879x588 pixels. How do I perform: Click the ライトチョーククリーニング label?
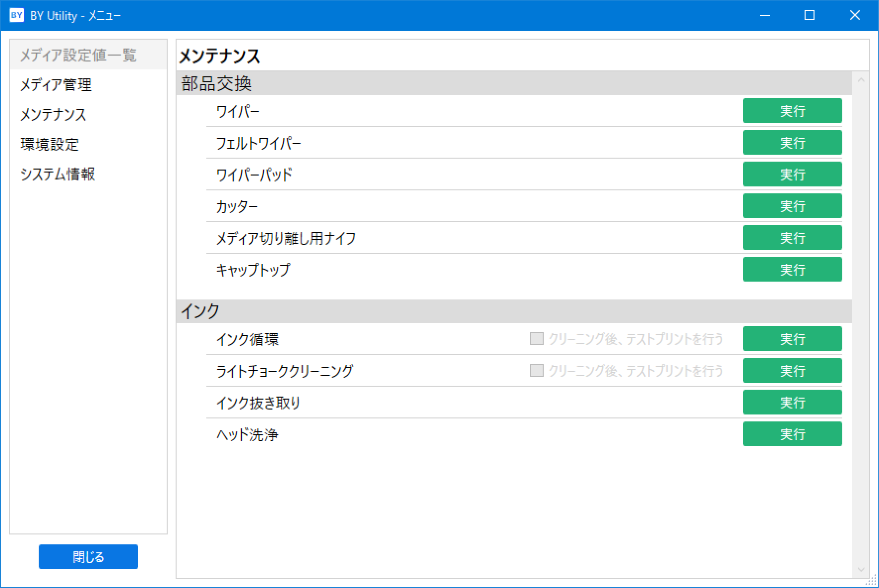click(x=285, y=371)
